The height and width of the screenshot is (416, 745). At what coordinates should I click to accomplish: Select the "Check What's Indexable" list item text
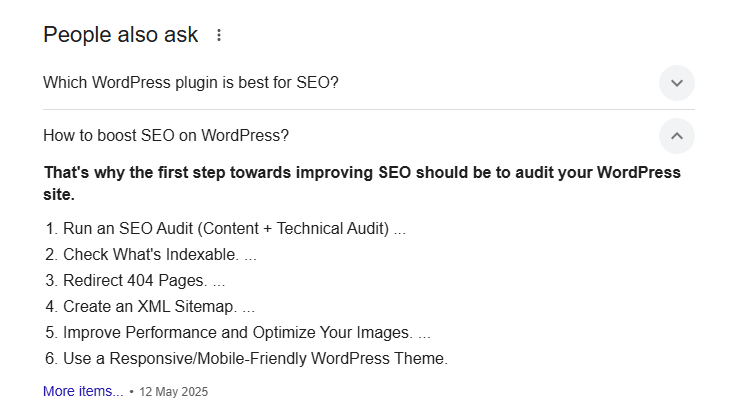tap(151, 254)
